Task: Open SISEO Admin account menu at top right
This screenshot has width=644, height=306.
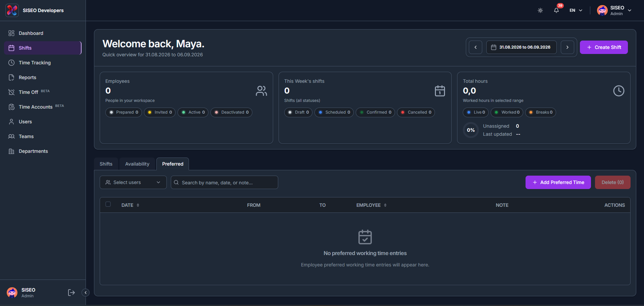Action: [614, 10]
